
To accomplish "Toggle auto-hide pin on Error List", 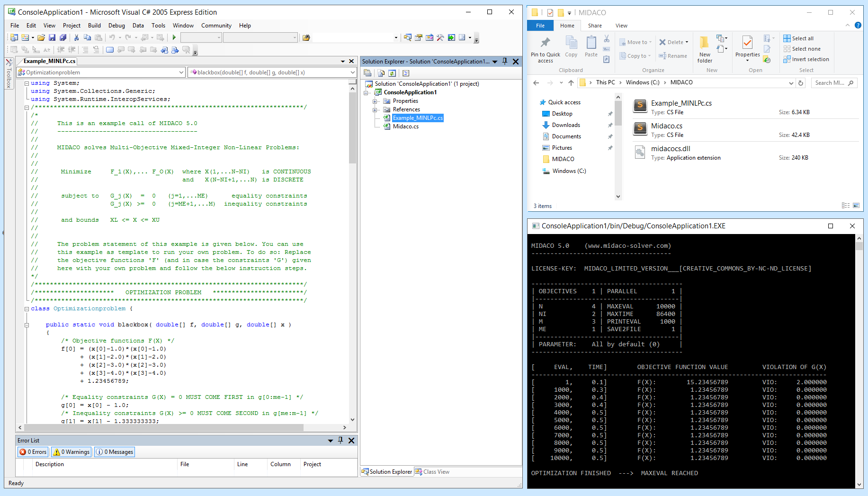I will pyautogui.click(x=340, y=440).
